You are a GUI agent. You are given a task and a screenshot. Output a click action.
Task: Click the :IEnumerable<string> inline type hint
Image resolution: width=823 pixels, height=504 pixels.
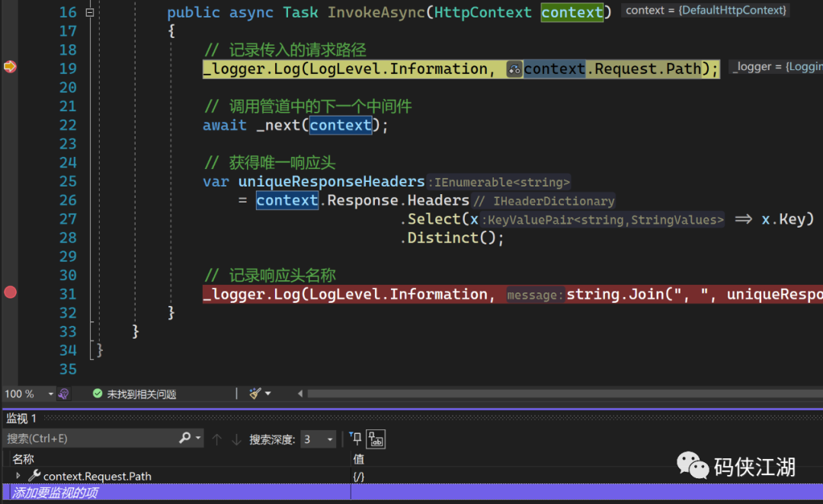click(499, 182)
